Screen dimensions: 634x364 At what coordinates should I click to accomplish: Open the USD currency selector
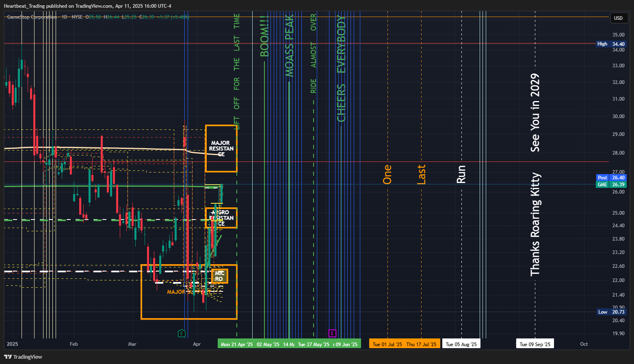618,18
